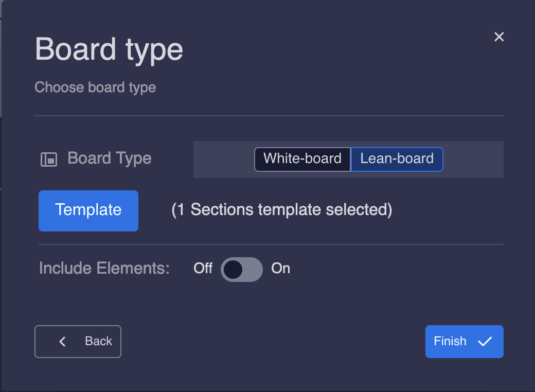Click the Off label beside the switch
This screenshot has width=535, height=392.
click(203, 269)
